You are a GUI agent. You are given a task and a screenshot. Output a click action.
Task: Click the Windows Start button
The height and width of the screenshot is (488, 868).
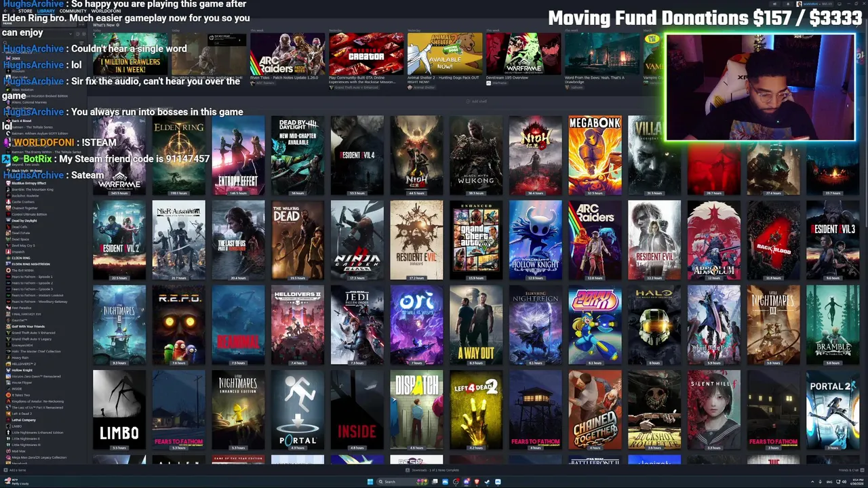[370, 482]
